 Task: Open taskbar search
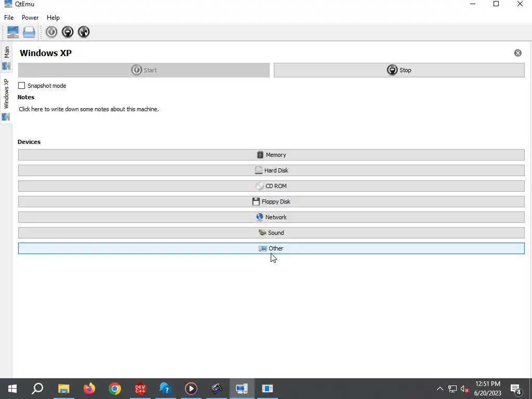pyautogui.click(x=37, y=389)
